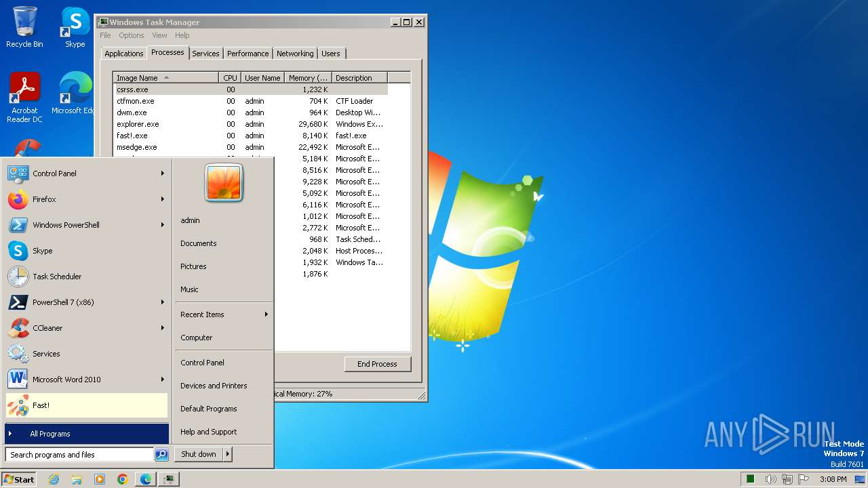Expand the Recent Items submenu
The height and width of the screenshot is (488, 868).
[x=224, y=314]
